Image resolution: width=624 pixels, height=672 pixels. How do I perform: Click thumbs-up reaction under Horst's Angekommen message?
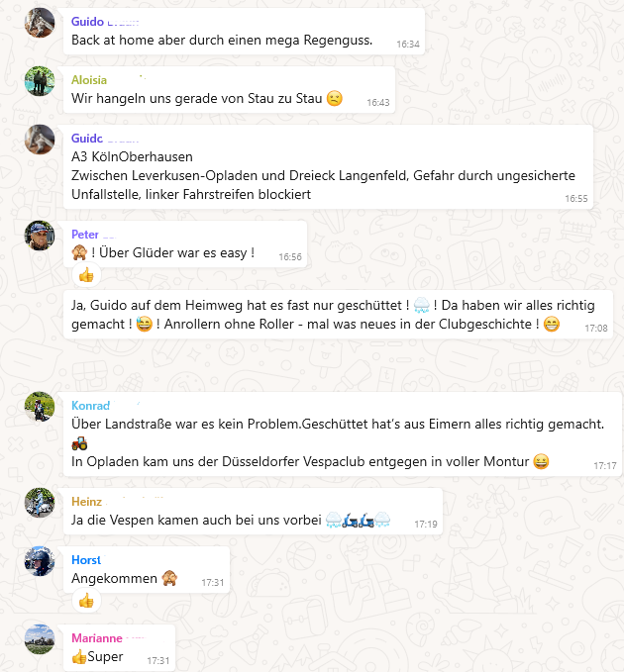[86, 601]
